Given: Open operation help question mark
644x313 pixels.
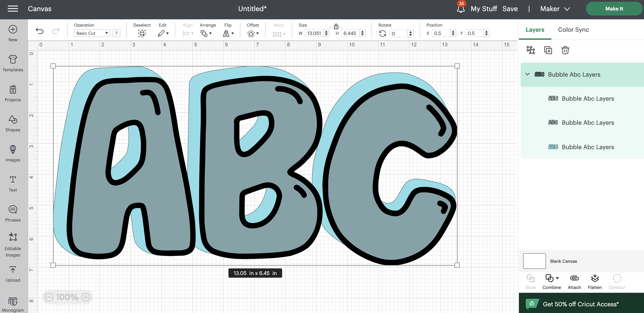Looking at the screenshot, I should coord(116,33).
